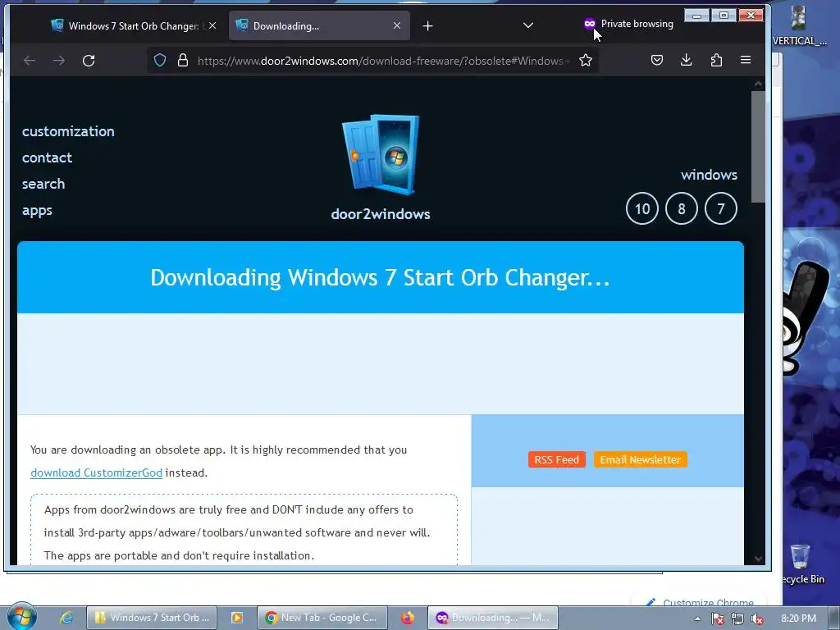The height and width of the screenshot is (630, 840).
Task: Select the Downloading private window taskbar item
Action: [x=493, y=618]
